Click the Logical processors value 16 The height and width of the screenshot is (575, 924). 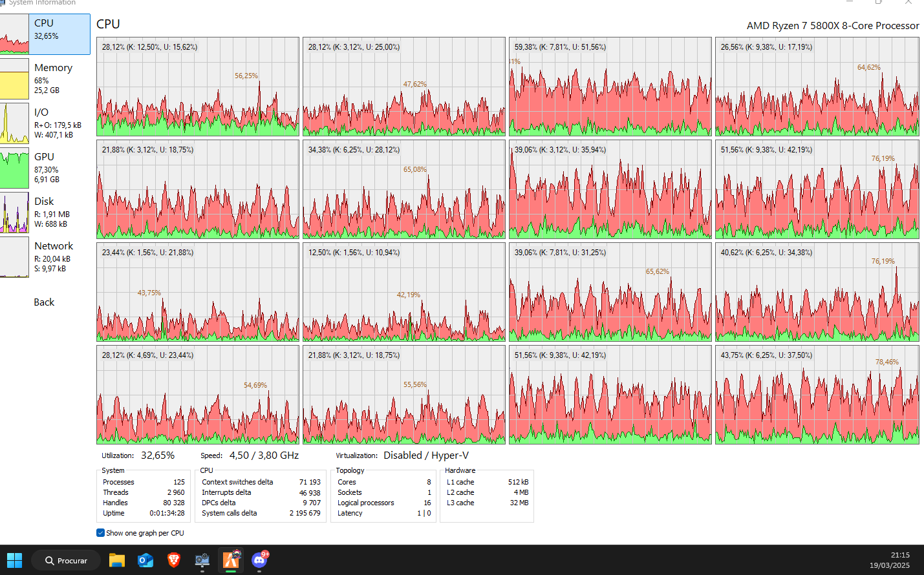click(427, 503)
